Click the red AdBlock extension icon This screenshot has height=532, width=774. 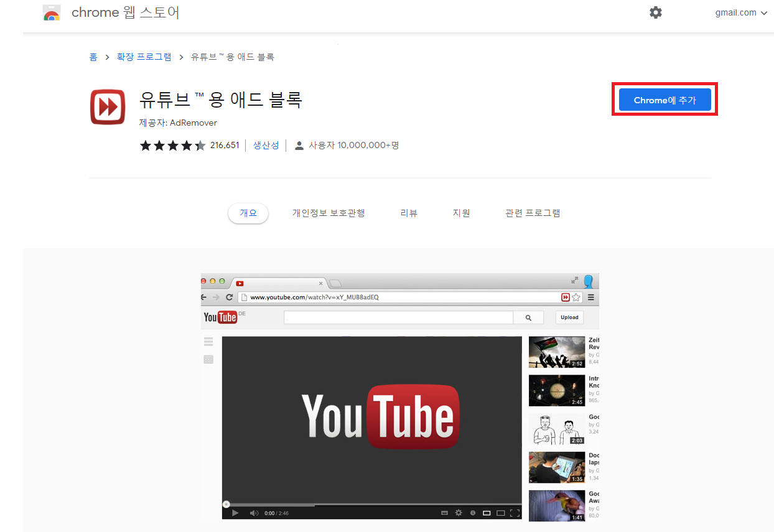tap(108, 107)
